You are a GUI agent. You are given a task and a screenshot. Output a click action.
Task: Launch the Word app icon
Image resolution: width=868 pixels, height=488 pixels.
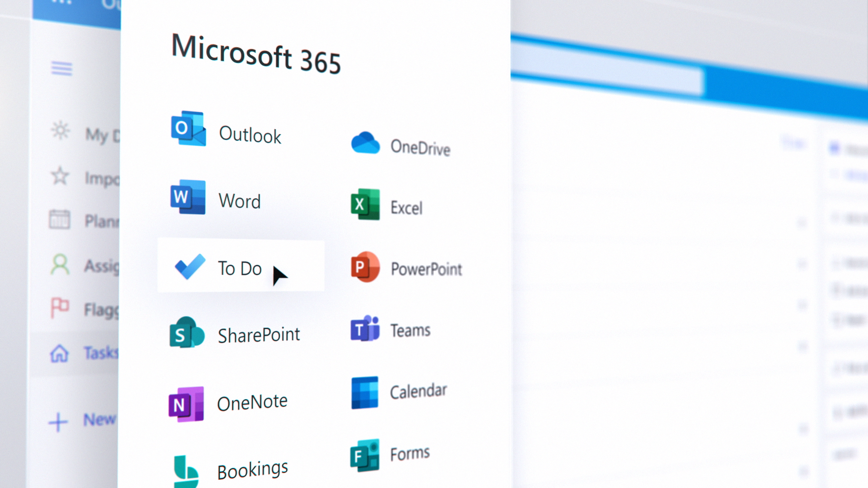[188, 197]
